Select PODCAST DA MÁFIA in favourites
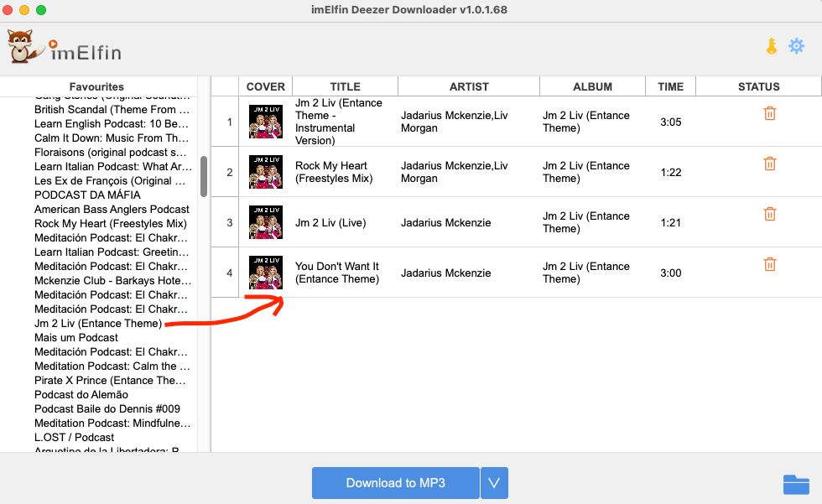This screenshot has height=504, width=822. point(87,195)
